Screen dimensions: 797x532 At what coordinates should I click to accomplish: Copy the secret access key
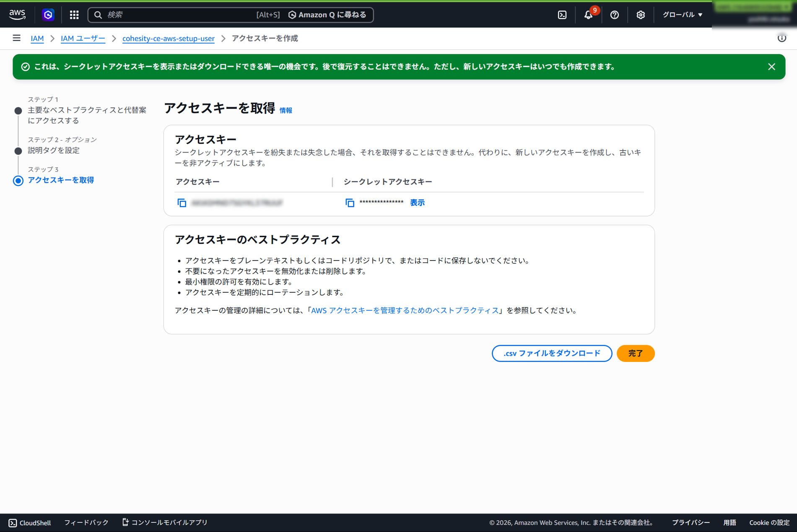click(x=350, y=203)
